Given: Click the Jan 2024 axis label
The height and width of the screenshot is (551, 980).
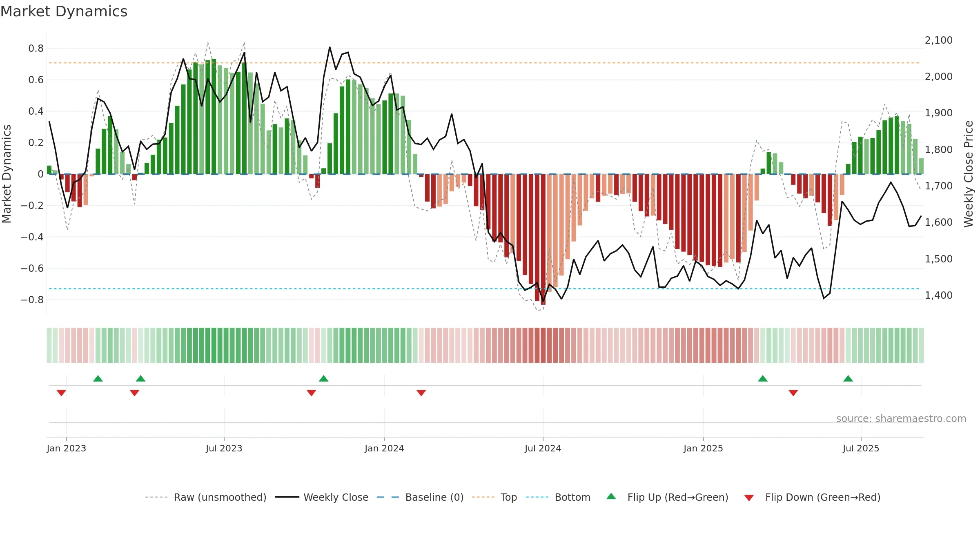Looking at the screenshot, I should tap(385, 448).
